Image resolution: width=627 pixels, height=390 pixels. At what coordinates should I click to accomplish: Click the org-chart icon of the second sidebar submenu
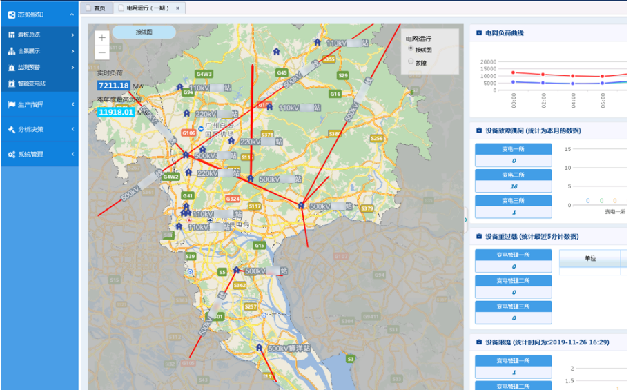pyautogui.click(x=11, y=51)
